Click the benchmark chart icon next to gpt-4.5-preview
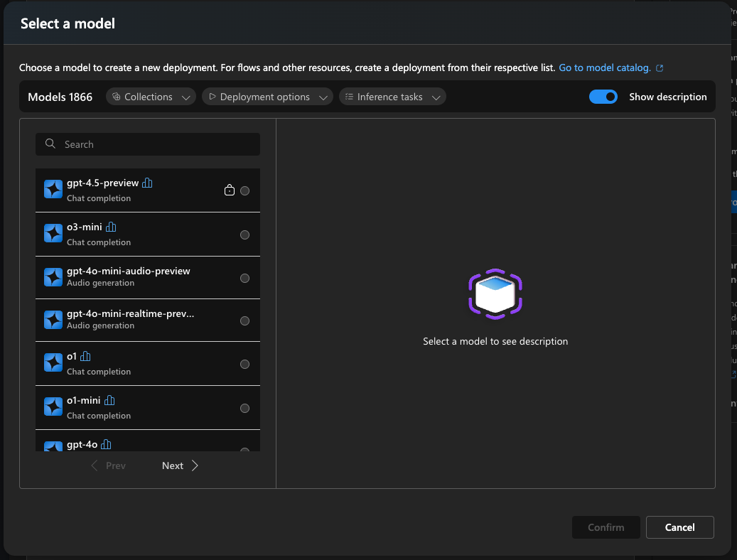Viewport: 737px width, 560px height. point(147,183)
